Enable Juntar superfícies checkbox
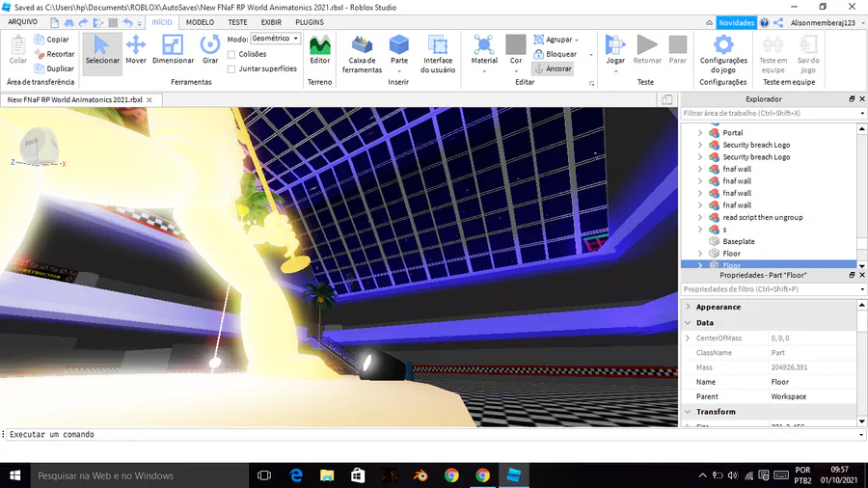 (231, 68)
